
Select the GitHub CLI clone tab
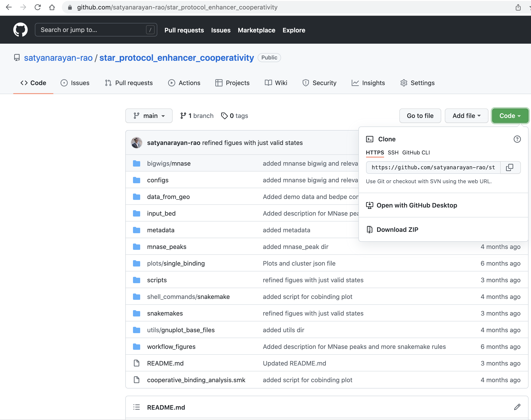click(416, 152)
